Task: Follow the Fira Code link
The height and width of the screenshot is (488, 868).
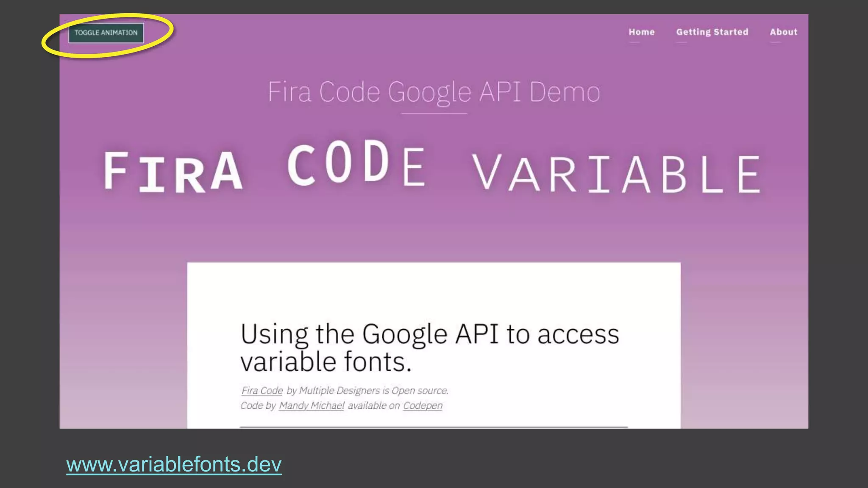Action: (x=262, y=391)
